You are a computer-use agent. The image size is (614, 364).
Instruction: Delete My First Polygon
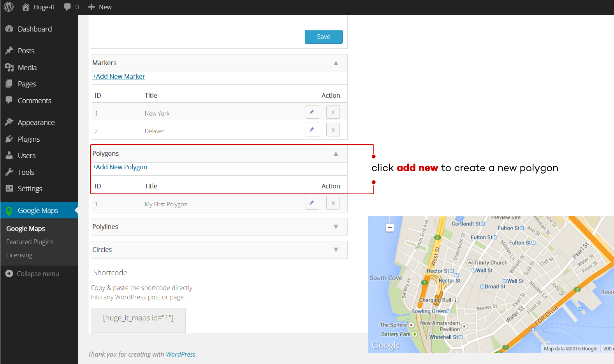pos(333,203)
